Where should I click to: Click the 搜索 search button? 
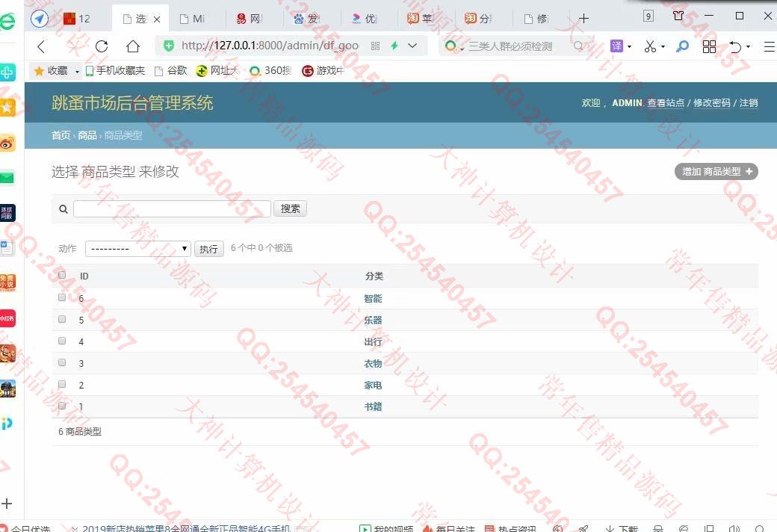[290, 209]
